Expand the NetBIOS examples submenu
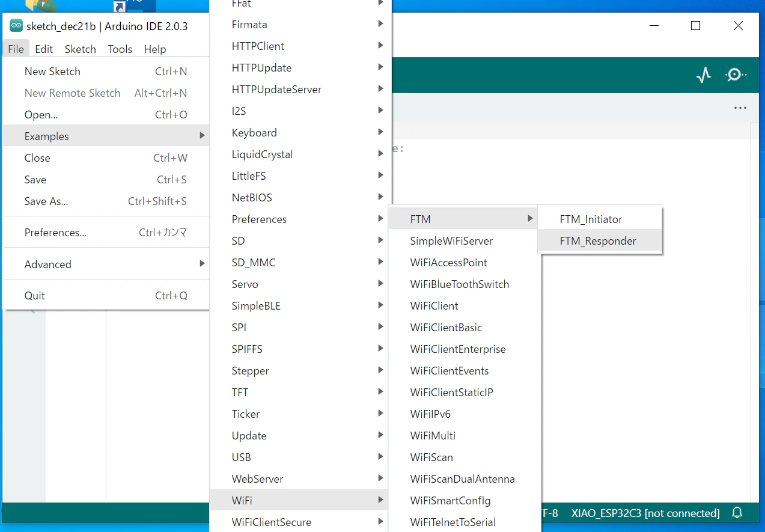Screen dimensions: 765x532 click(300, 198)
